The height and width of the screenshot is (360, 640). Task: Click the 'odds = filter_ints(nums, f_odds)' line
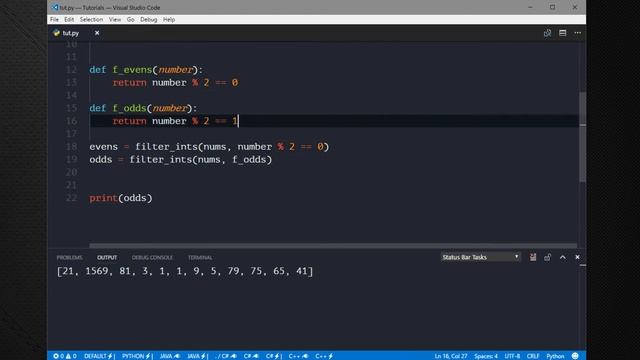(180, 160)
